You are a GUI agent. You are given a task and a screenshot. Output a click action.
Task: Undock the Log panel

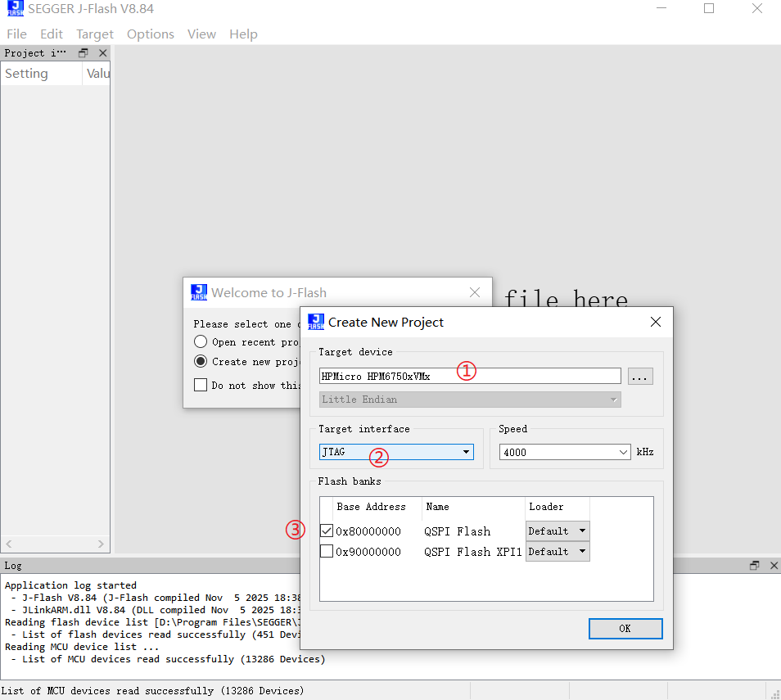(755, 566)
